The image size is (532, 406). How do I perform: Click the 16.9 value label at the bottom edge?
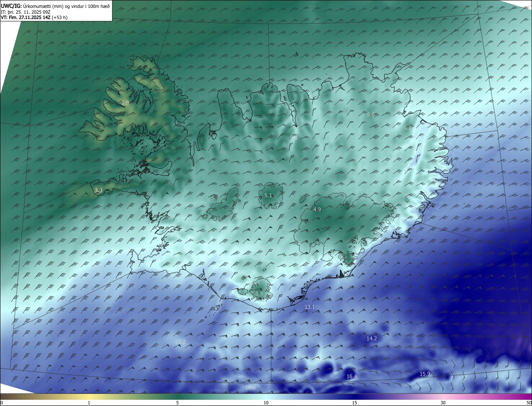pos(250,387)
